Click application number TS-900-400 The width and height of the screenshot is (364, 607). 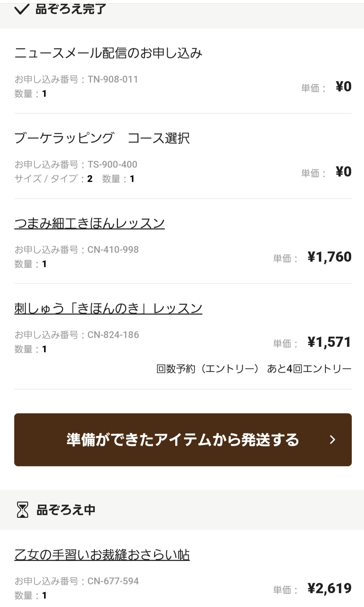(112, 165)
